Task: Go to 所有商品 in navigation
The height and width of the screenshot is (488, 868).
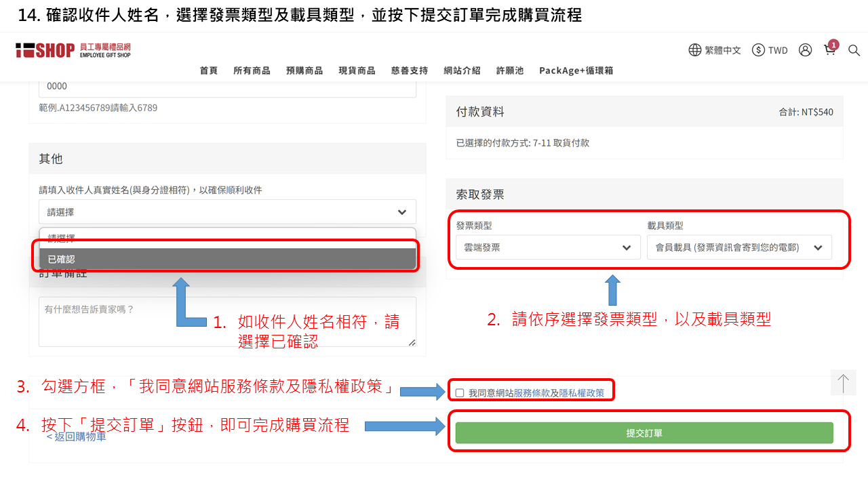Action: [252, 70]
